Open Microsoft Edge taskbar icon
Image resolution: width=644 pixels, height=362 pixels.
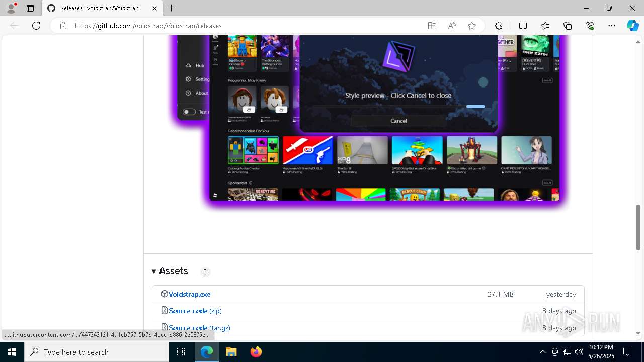pyautogui.click(x=207, y=352)
